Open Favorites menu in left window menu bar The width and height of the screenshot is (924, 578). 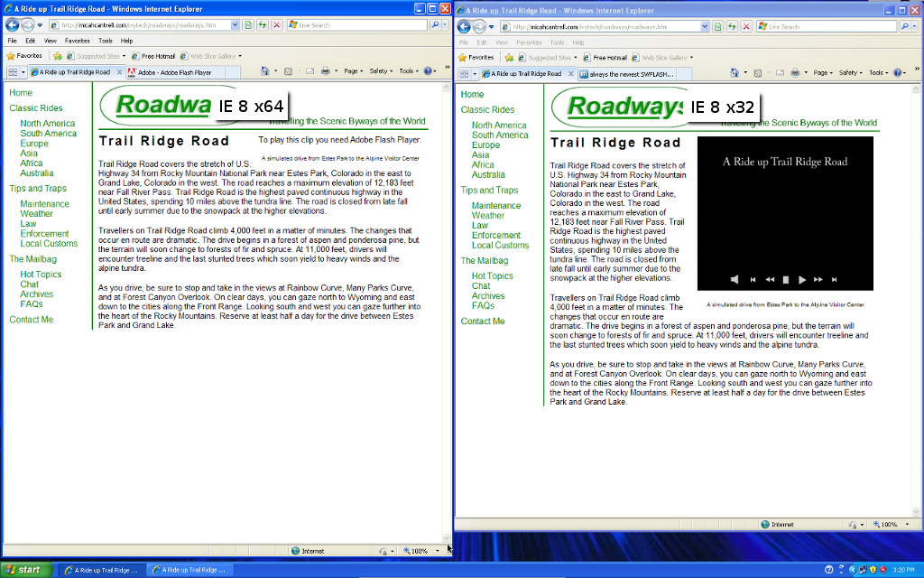coord(78,41)
